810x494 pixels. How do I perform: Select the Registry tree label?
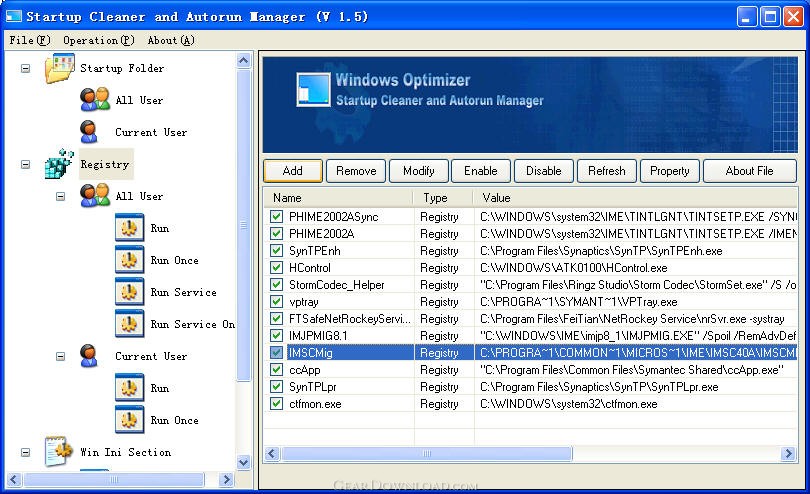tap(106, 164)
